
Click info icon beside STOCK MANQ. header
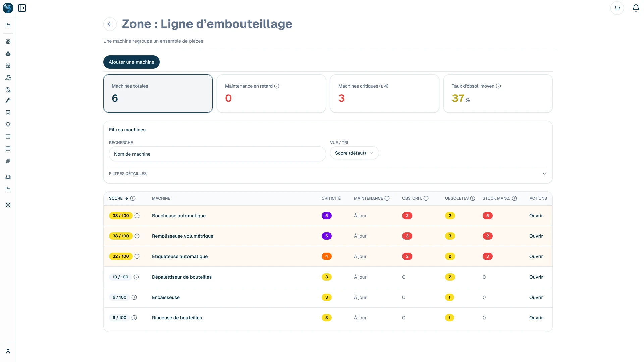514,198
